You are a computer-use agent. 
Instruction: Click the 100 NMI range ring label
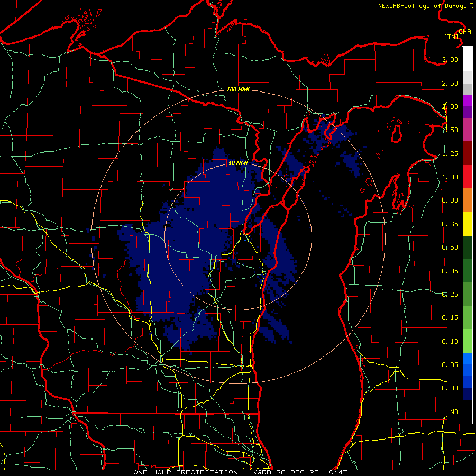tap(238, 89)
